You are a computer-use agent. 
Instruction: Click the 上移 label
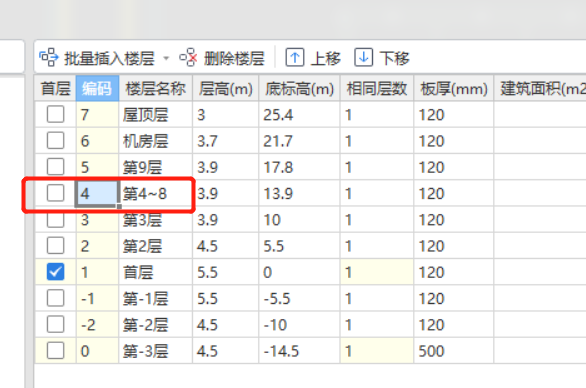pos(325,59)
